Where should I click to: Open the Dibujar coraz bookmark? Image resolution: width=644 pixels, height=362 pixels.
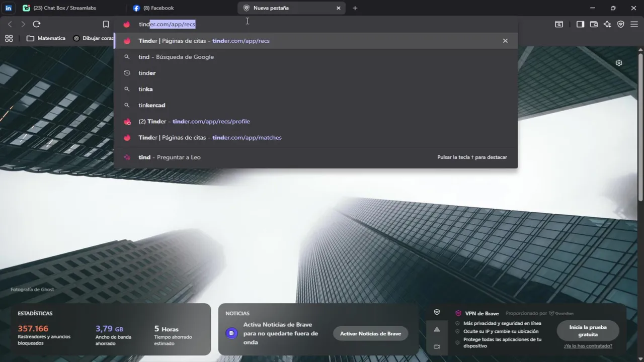(93, 38)
